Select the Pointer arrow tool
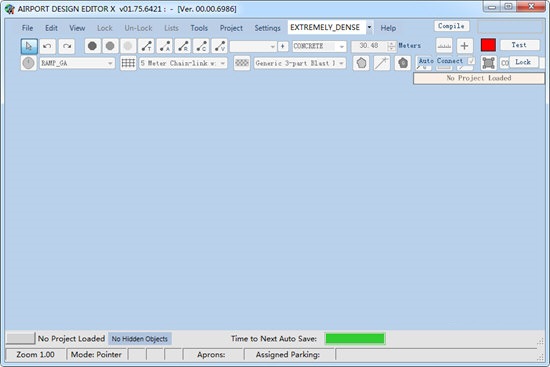Viewport: 550px width, 367px height. 29,46
